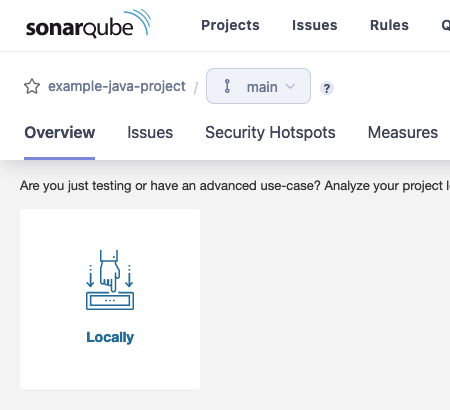Open the branch help question mark icon
The image size is (450, 410).
pos(327,88)
